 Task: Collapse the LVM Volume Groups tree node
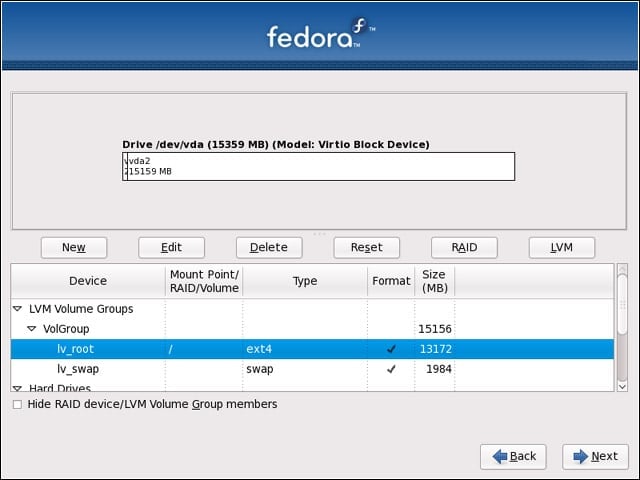17,309
